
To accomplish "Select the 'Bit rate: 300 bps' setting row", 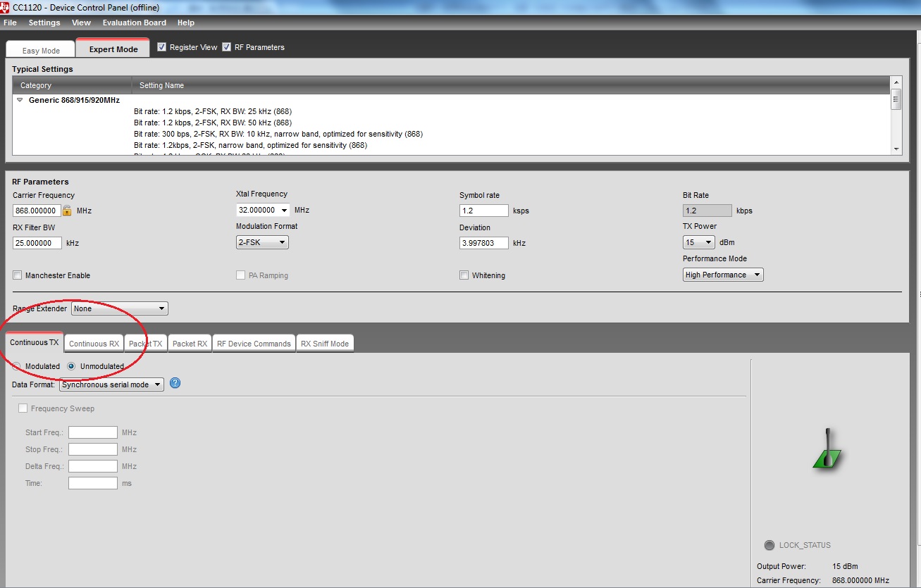I will tap(278, 134).
